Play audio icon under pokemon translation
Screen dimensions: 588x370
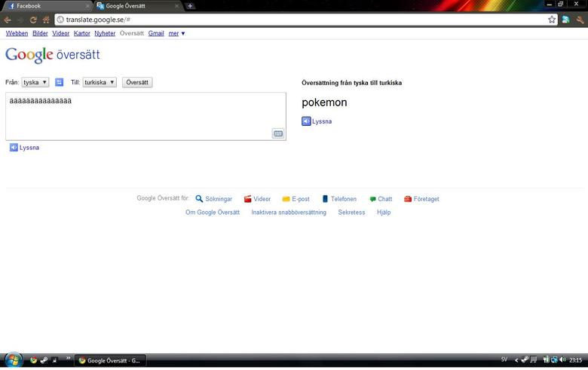point(306,121)
